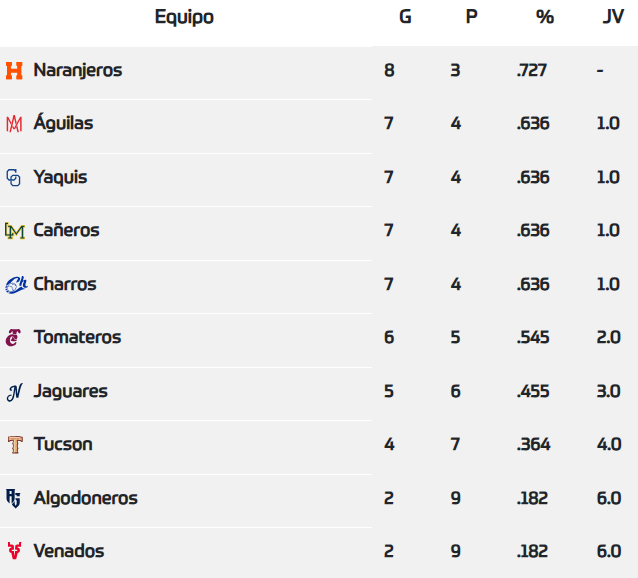This screenshot has width=638, height=578.
Task: Sort standings by the G column
Action: [x=404, y=17]
